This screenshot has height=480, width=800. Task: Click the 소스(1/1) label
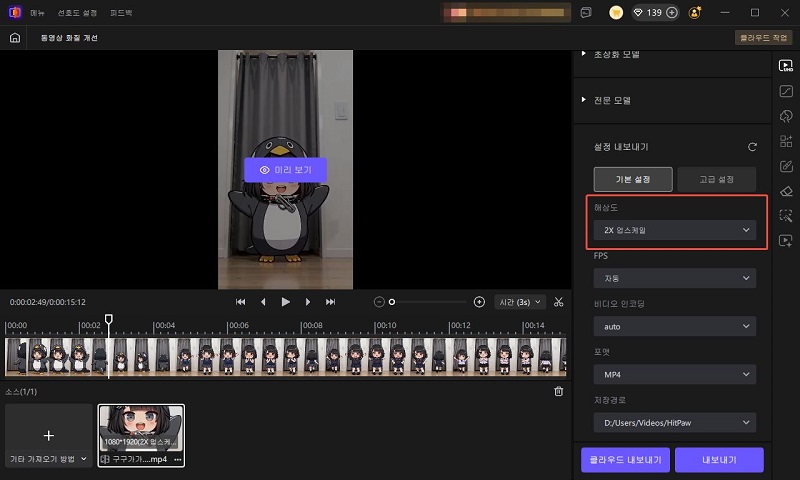click(21, 392)
